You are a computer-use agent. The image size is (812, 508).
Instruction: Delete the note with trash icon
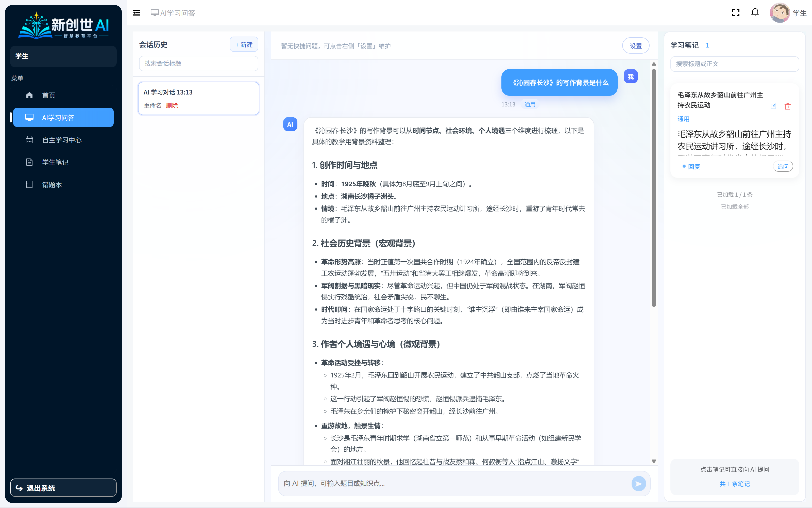pos(787,106)
